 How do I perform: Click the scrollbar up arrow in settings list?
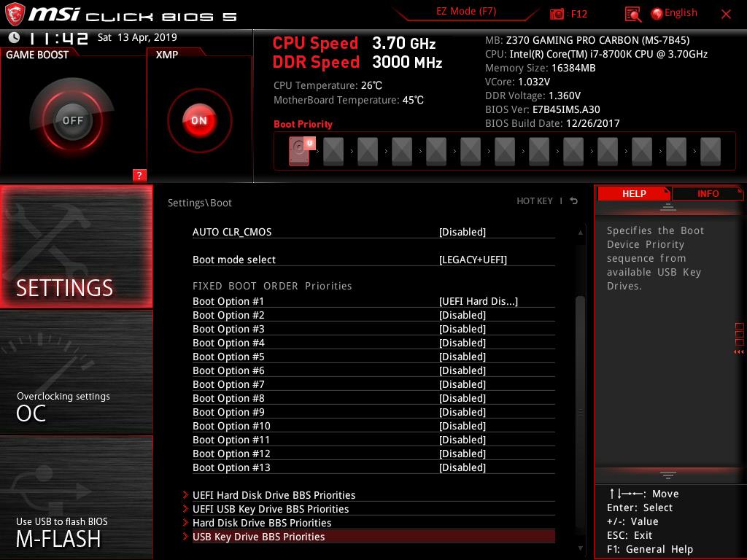click(x=580, y=233)
